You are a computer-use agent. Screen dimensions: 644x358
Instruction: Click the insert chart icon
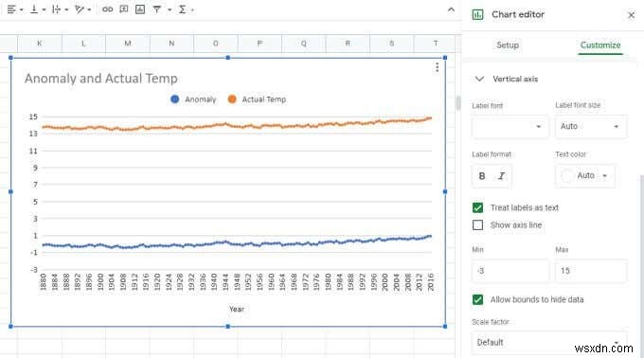click(140, 9)
